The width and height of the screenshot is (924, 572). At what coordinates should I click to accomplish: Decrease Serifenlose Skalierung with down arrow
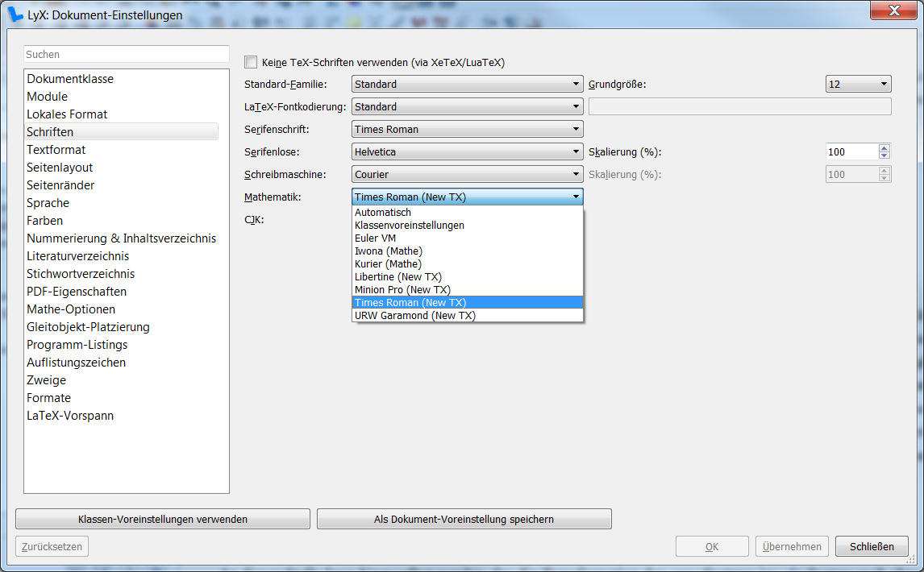[884, 155]
